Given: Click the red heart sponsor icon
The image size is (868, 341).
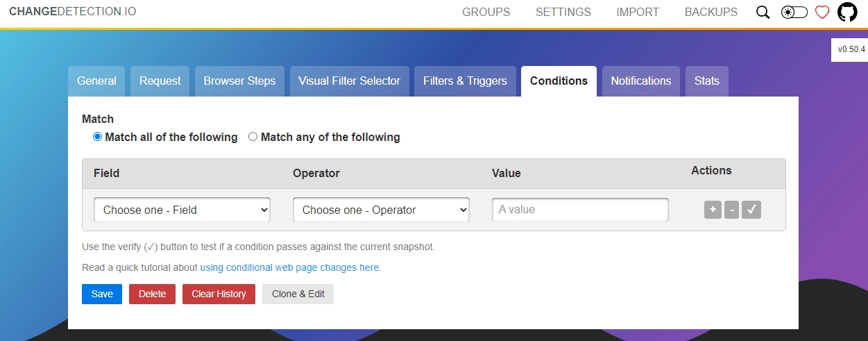Looking at the screenshot, I should pos(822,12).
